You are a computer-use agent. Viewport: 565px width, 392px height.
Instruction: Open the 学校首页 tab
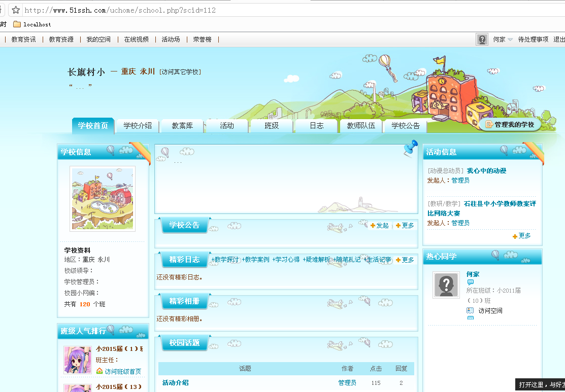(x=93, y=126)
